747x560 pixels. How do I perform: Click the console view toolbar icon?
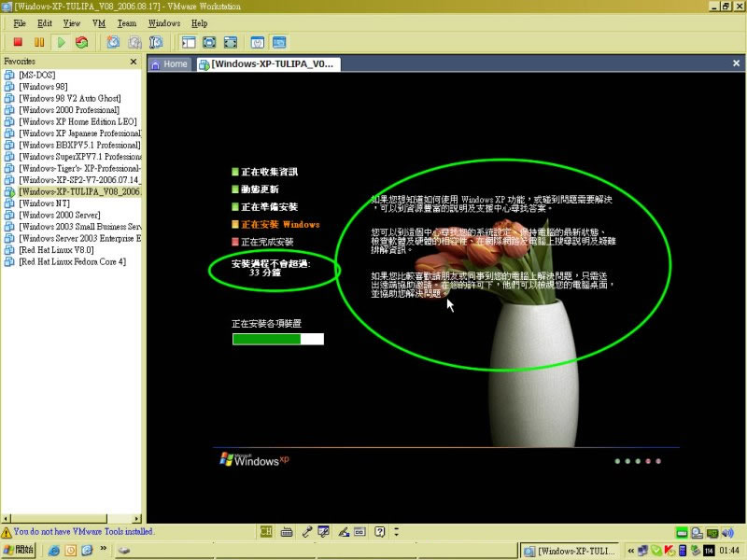pyautogui.click(x=279, y=42)
